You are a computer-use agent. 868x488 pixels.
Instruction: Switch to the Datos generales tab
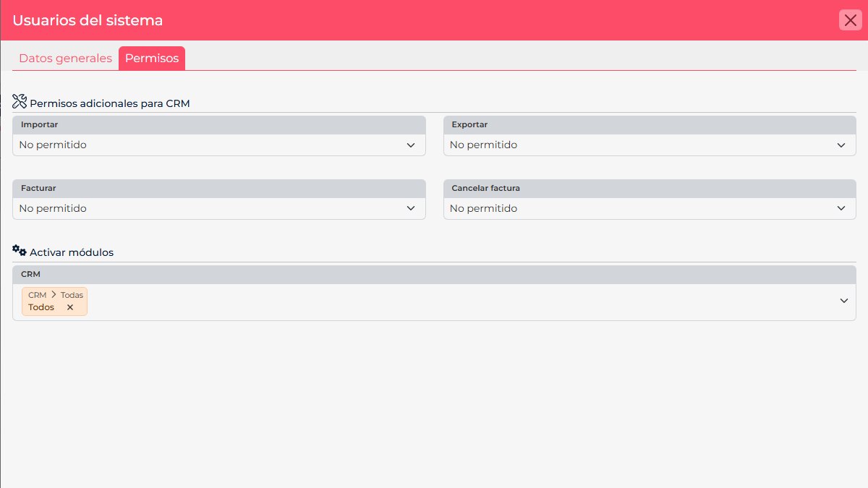[65, 59]
